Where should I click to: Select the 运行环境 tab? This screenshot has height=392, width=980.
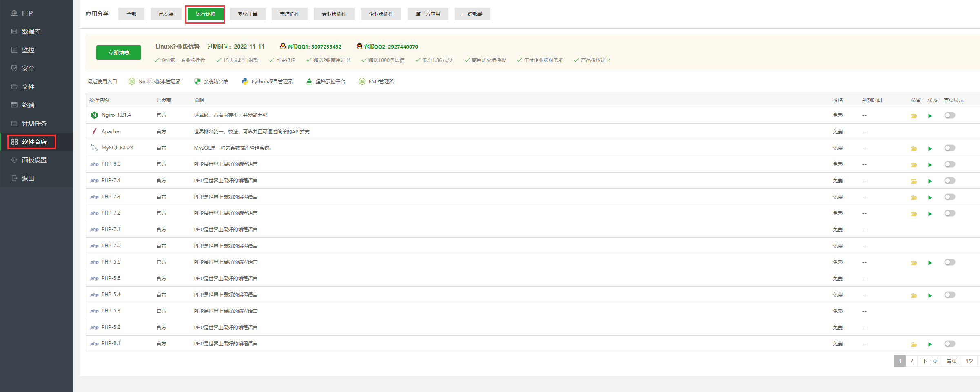(x=205, y=14)
